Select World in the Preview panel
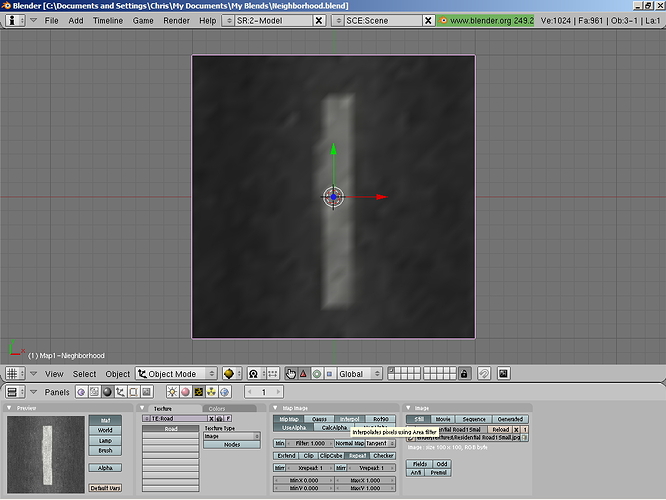This screenshot has height=500, width=666. (x=105, y=430)
